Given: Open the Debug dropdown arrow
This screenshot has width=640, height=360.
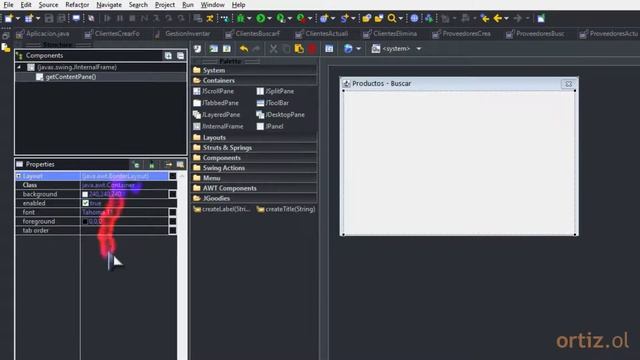Looking at the screenshot, I should pos(249,18).
